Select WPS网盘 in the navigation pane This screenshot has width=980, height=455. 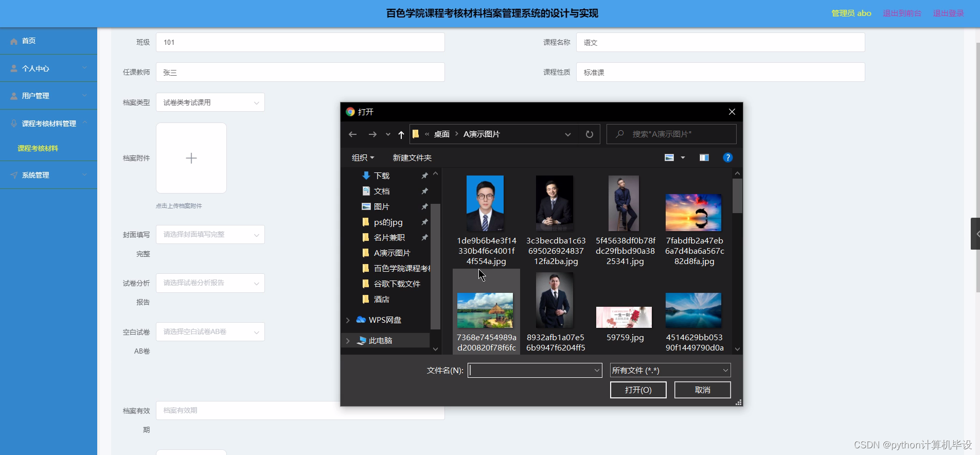pyautogui.click(x=384, y=320)
